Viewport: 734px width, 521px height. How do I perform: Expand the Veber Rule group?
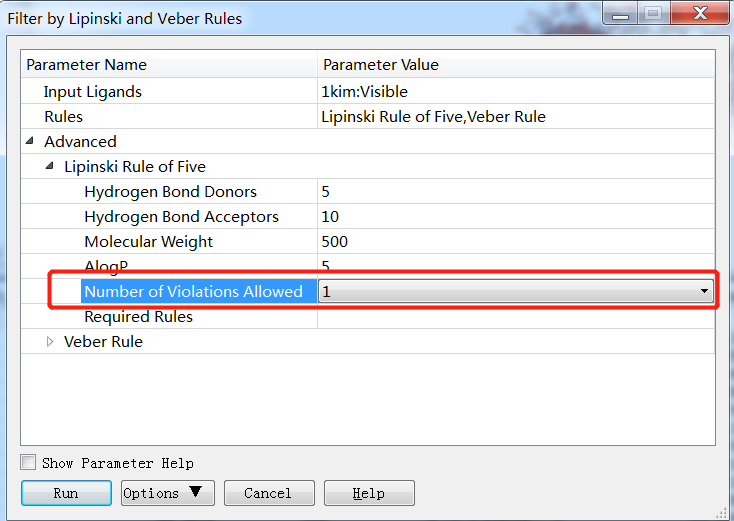point(50,342)
